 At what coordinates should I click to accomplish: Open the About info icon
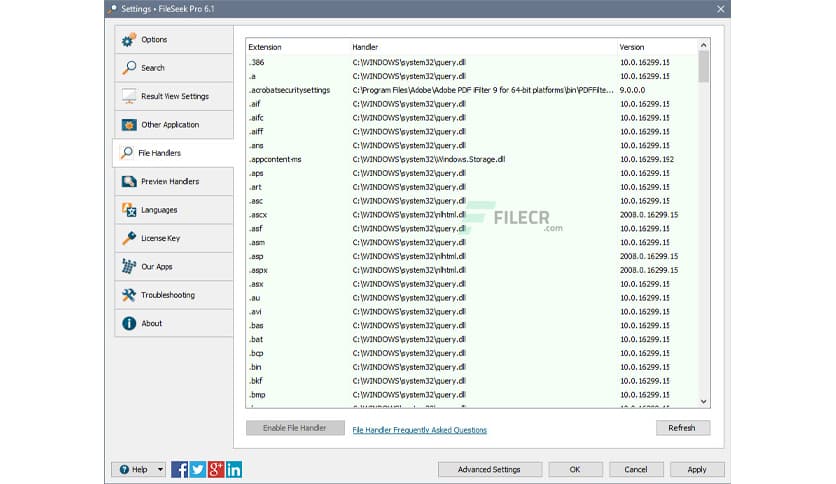tap(129, 324)
